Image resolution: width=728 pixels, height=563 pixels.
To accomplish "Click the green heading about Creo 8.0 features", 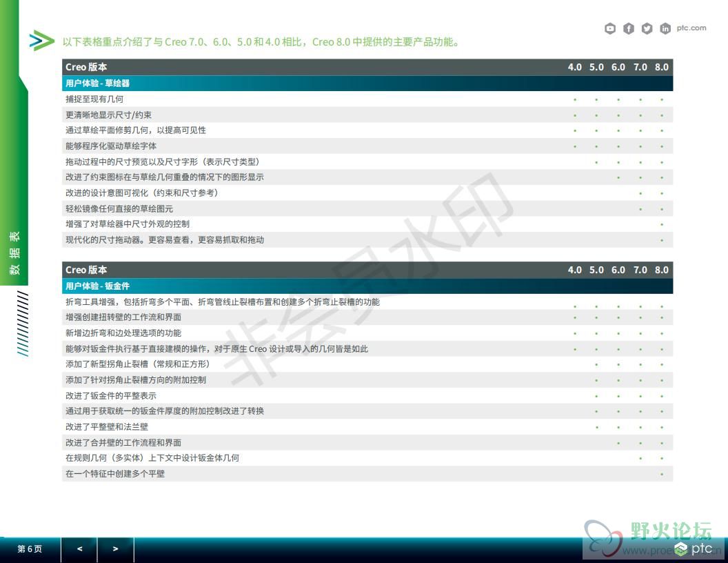I will coord(262,42).
